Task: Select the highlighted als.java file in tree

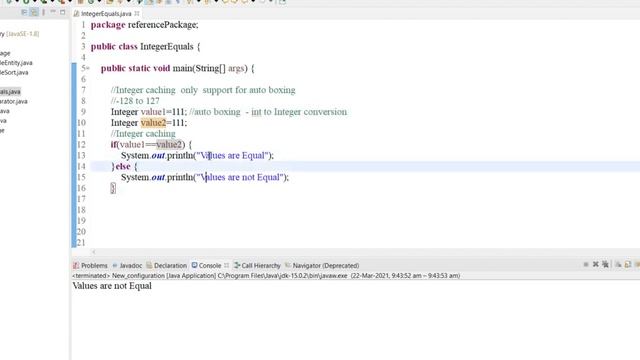Action: tap(10, 92)
